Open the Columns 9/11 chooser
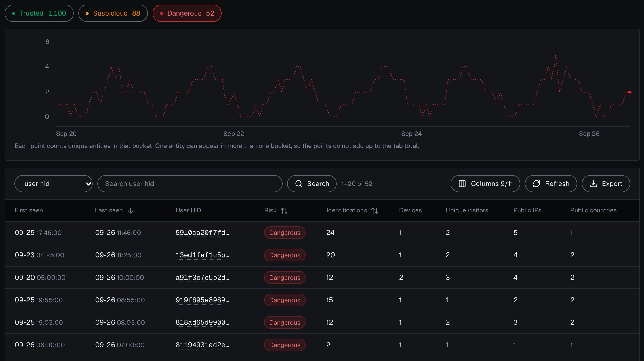 point(485,184)
